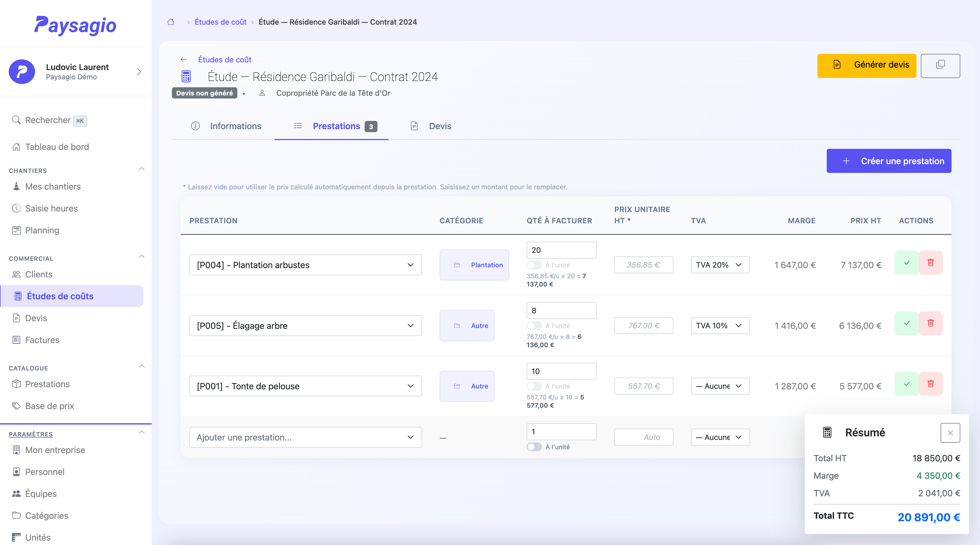Click the duplicate study icon button

(940, 65)
